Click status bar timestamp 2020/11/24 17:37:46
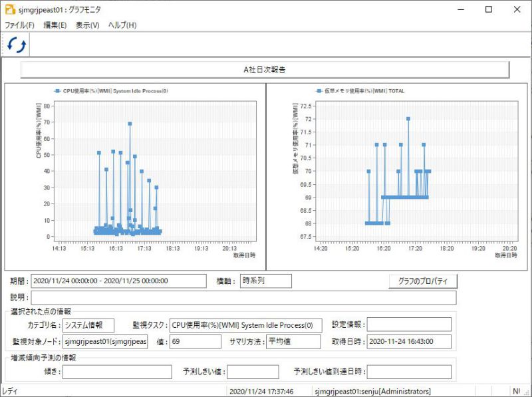The height and width of the screenshot is (397, 532). point(261,391)
